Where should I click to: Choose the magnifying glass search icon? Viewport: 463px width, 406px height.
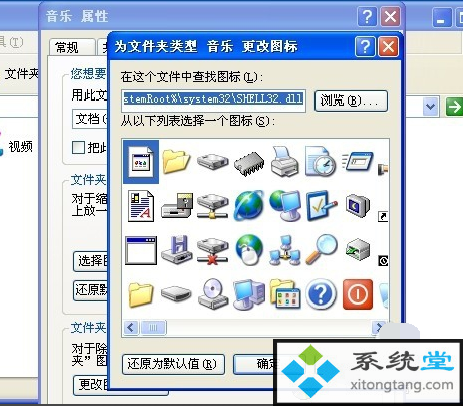point(321,249)
